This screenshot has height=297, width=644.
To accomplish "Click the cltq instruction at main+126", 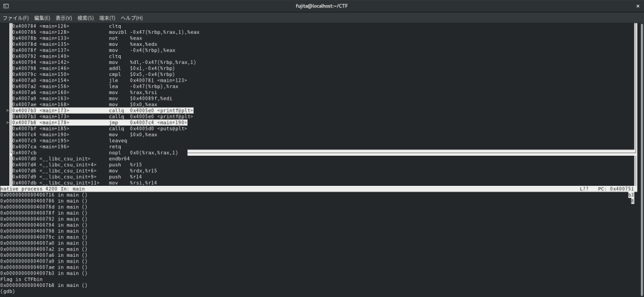I will [x=114, y=26].
